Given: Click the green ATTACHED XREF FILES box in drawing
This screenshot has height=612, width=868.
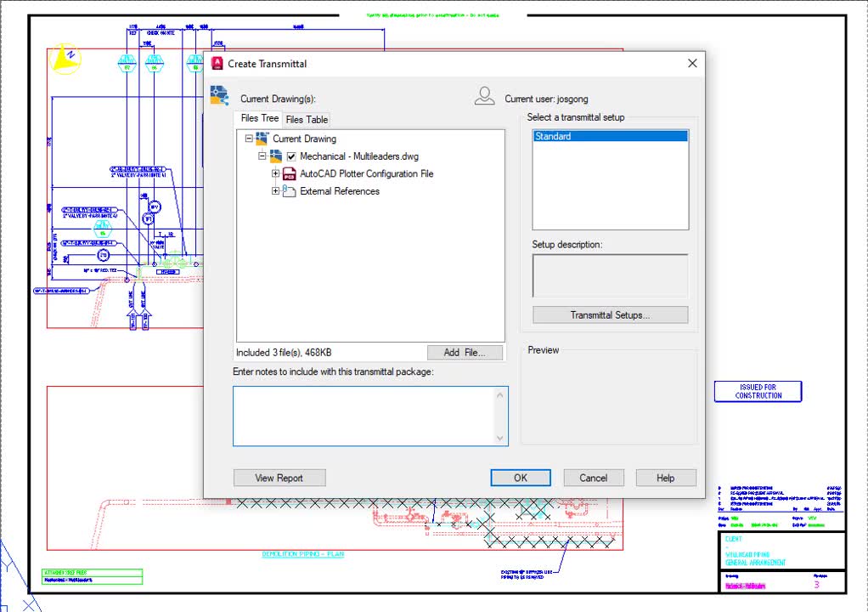Looking at the screenshot, I should pyautogui.click(x=92, y=576).
